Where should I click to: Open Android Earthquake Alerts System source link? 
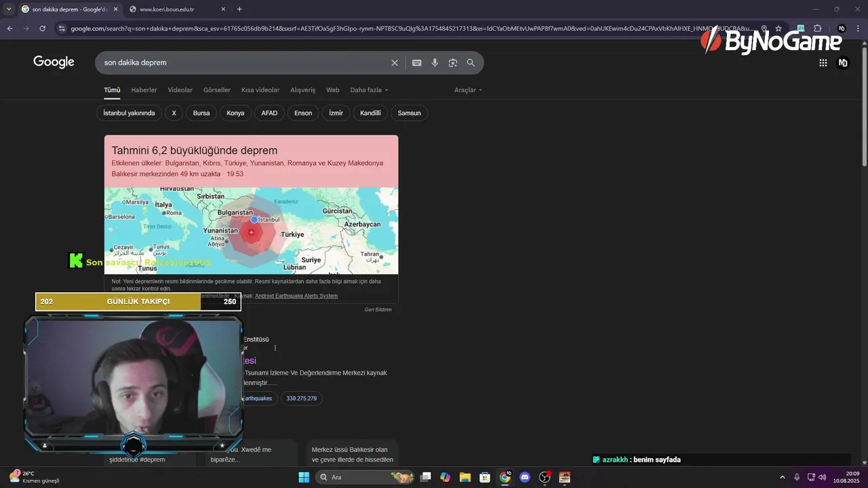pos(296,296)
